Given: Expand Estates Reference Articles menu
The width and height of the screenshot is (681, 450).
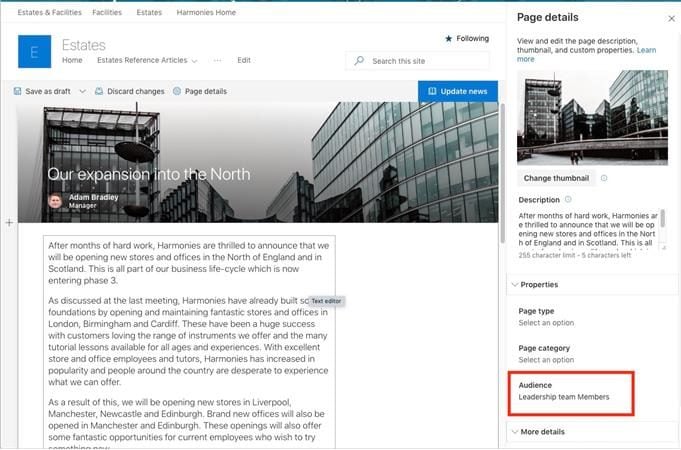Looking at the screenshot, I should (193, 60).
